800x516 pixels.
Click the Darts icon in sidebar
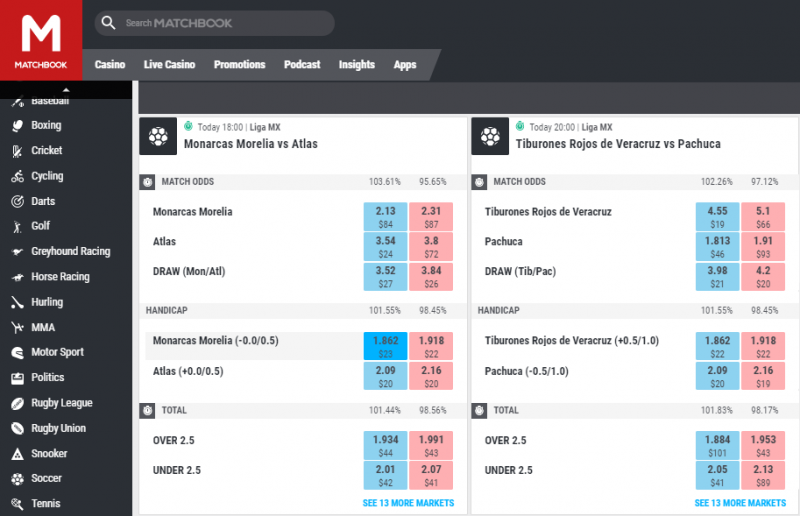tap(16, 201)
